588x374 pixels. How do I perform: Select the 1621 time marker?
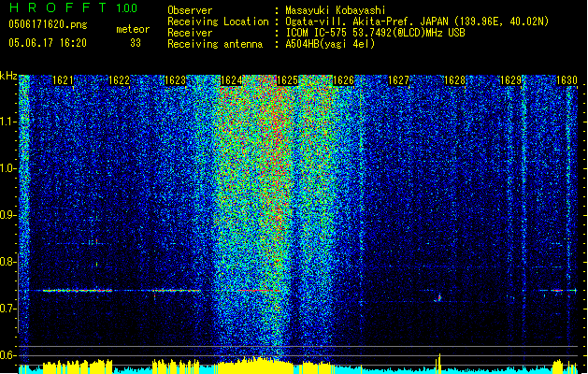click(63, 80)
